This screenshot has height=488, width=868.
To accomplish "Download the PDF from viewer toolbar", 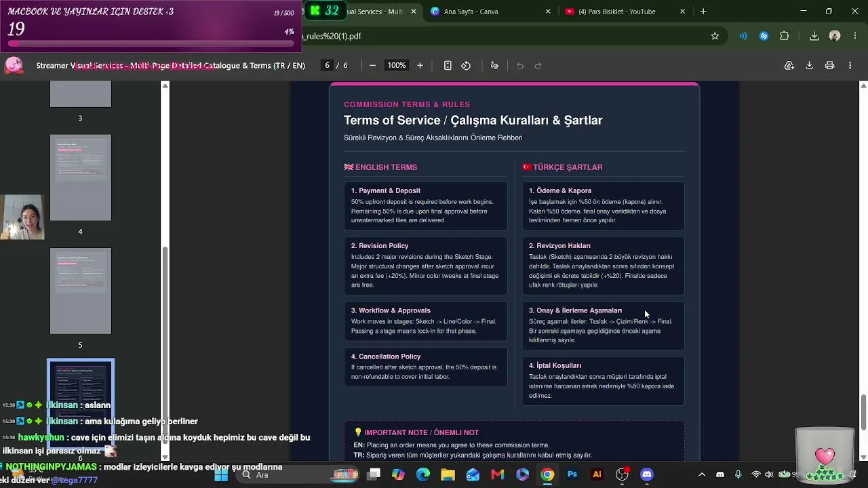I will pos(809,66).
